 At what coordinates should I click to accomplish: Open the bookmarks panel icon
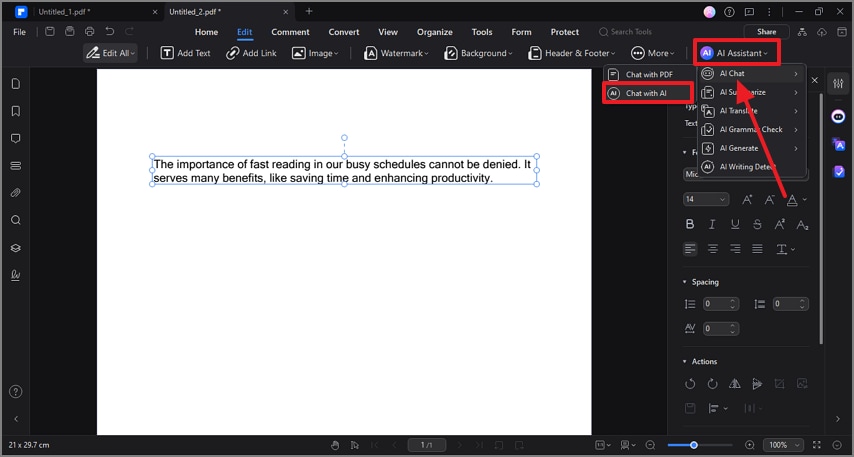pos(16,111)
